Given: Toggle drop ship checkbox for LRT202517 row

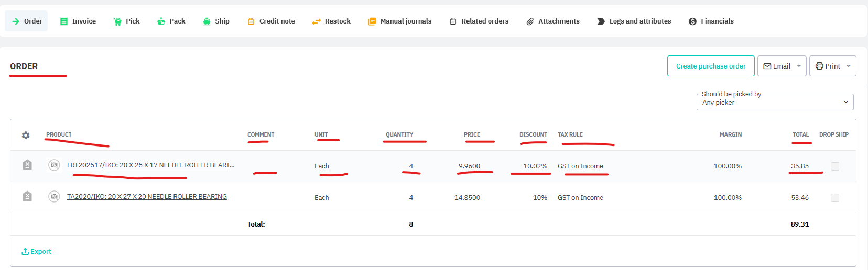Looking at the screenshot, I should pyautogui.click(x=835, y=166).
